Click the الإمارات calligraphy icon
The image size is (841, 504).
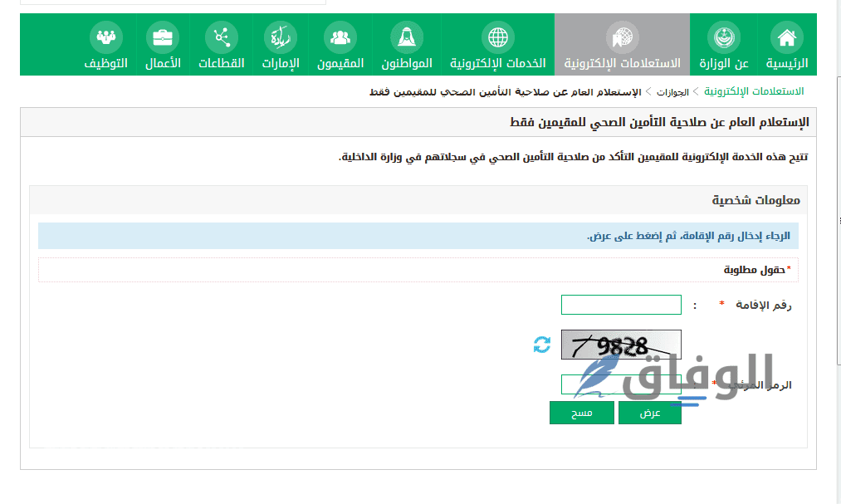pos(281,37)
